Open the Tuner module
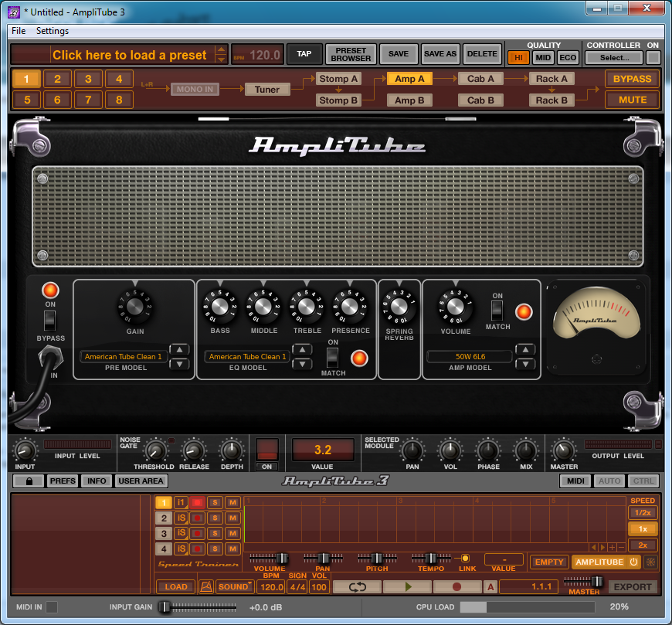 [267, 89]
